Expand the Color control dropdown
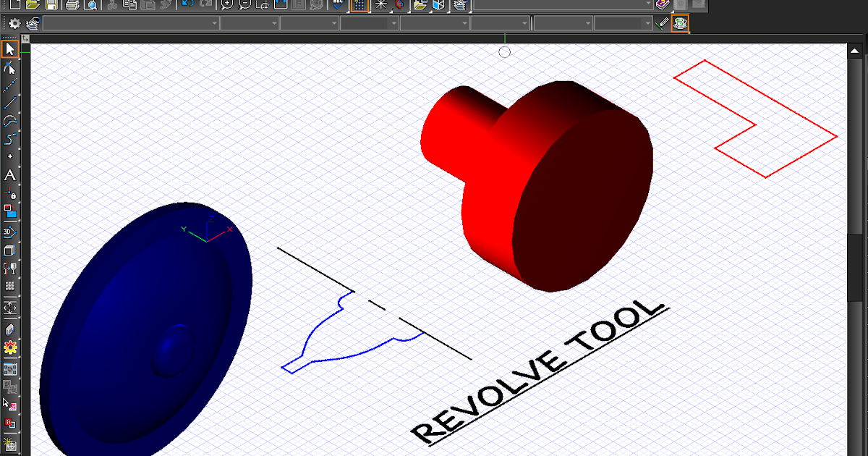The image size is (868, 456). [x=250, y=22]
